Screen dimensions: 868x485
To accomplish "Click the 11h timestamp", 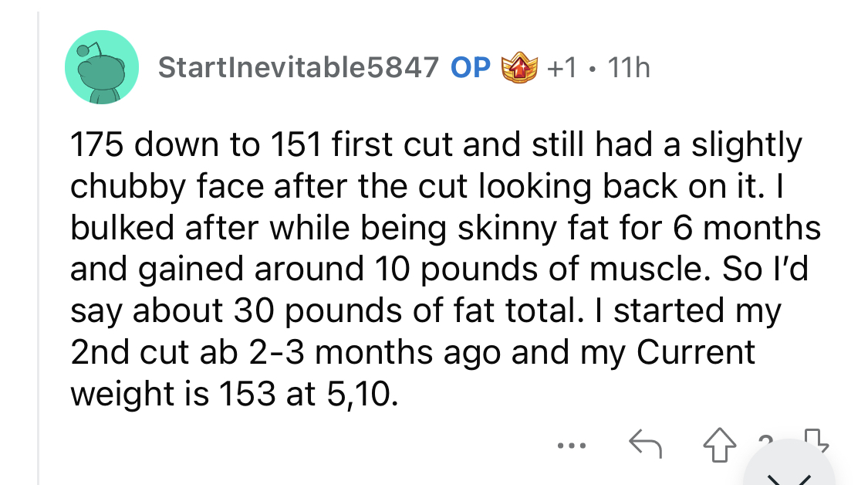I will (x=628, y=68).
